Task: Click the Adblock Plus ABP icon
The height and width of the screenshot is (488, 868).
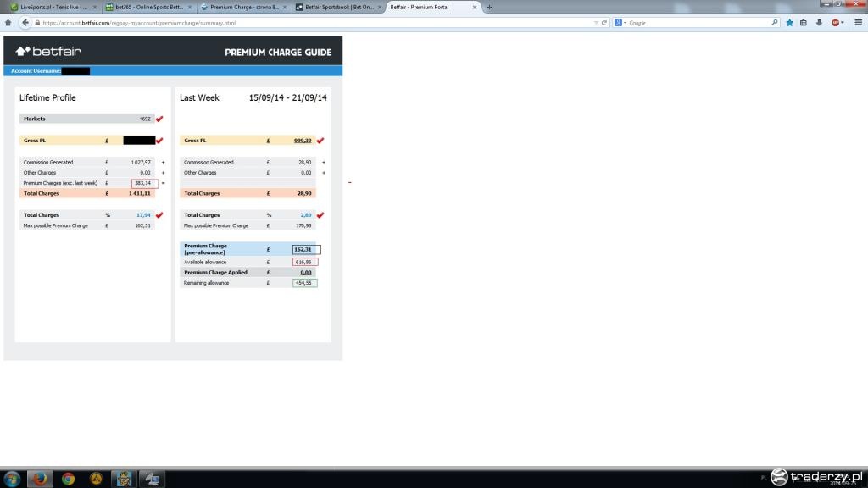Action: (835, 23)
